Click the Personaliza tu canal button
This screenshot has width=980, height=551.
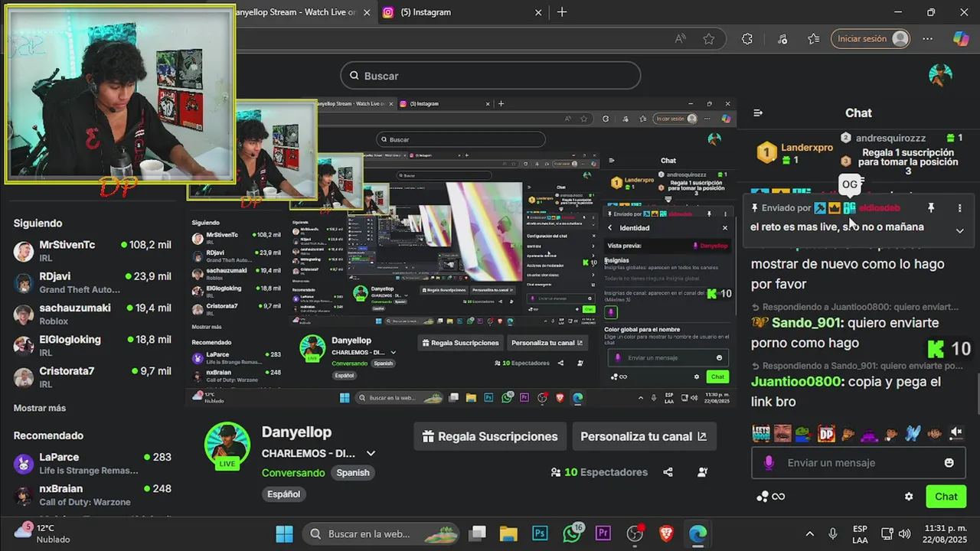pyautogui.click(x=644, y=436)
